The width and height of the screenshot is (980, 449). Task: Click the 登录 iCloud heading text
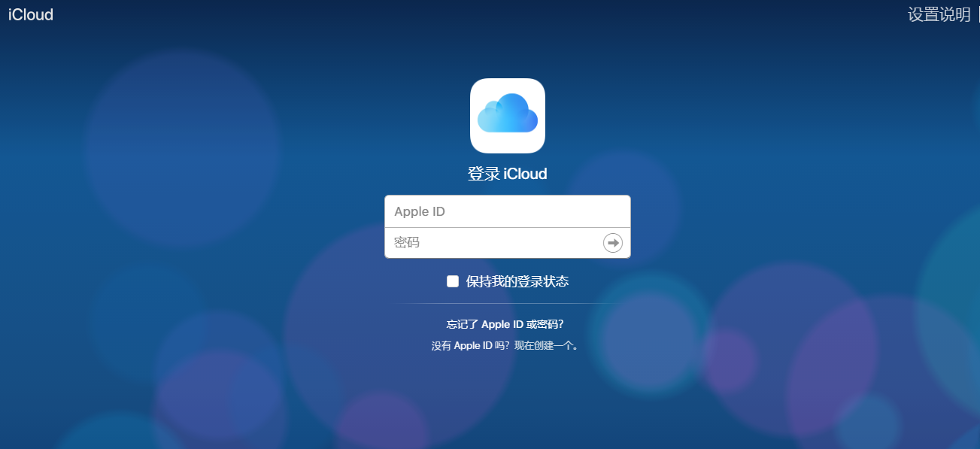(508, 174)
